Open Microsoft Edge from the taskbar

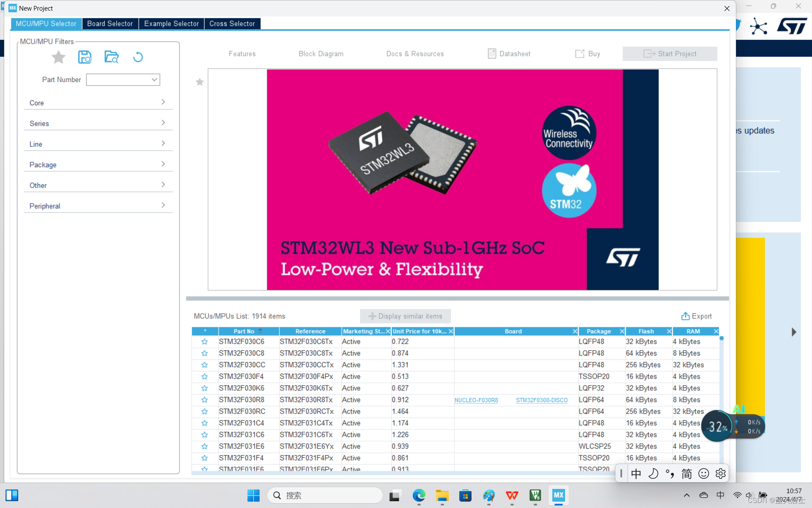pos(419,495)
